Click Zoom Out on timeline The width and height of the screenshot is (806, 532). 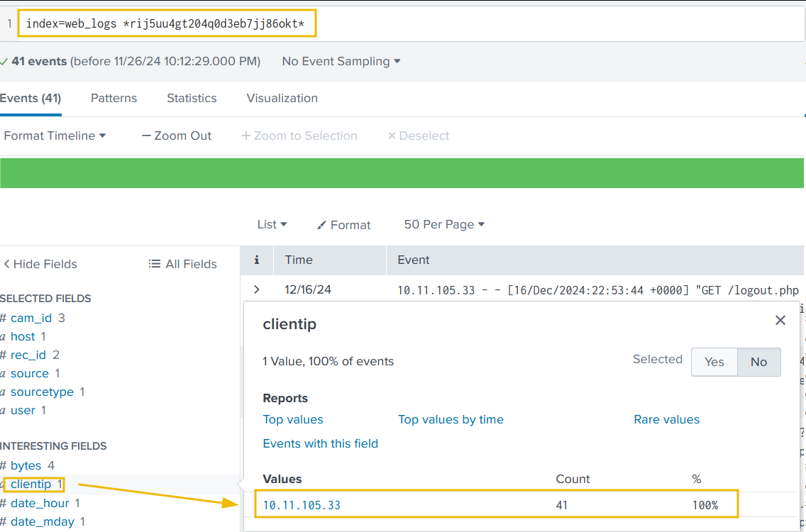177,135
